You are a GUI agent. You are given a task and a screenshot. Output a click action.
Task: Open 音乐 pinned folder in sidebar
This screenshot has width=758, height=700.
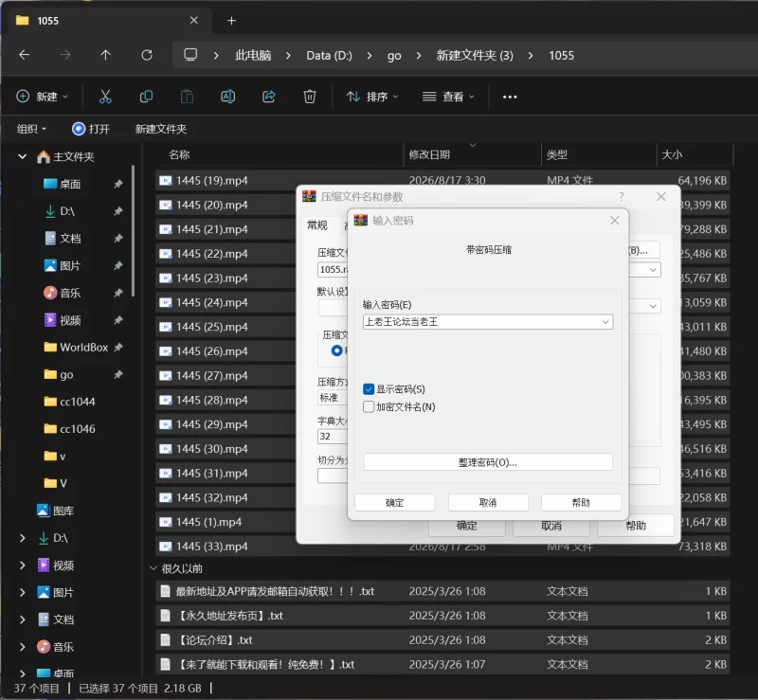(70, 293)
